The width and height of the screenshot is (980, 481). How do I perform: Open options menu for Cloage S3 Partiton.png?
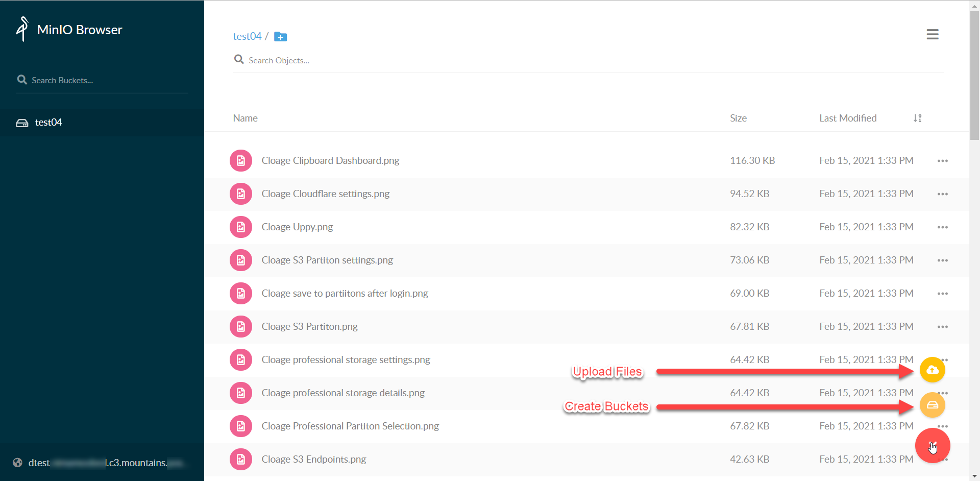[942, 327]
